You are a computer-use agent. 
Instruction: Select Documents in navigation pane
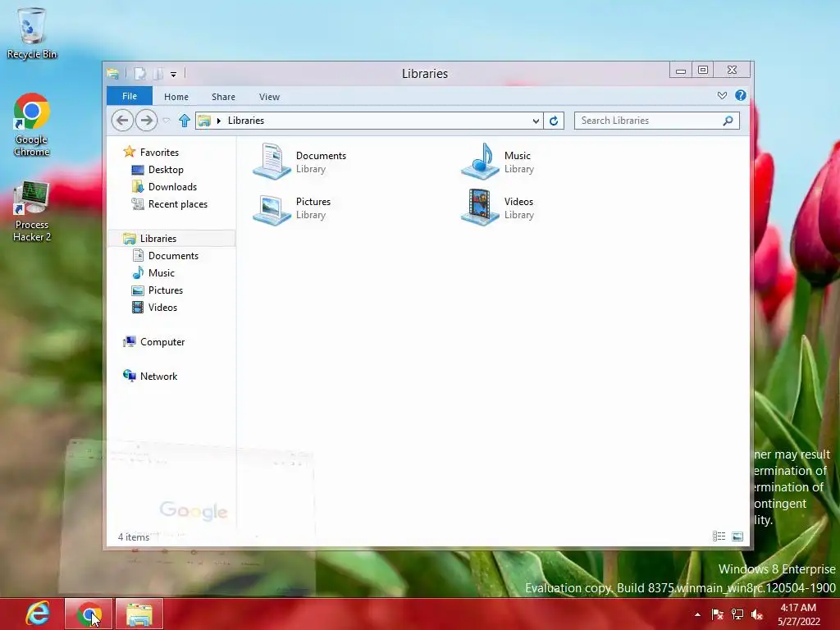pos(173,256)
